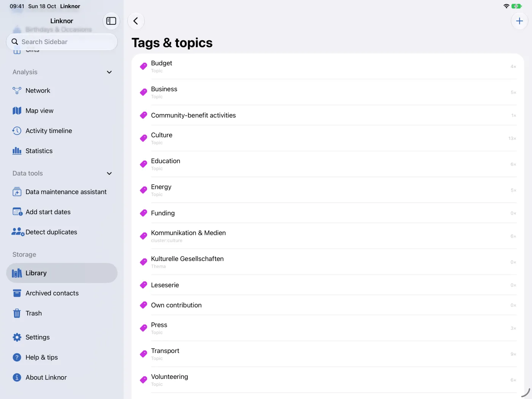
Task: Click the Library books icon
Action: [x=17, y=273]
